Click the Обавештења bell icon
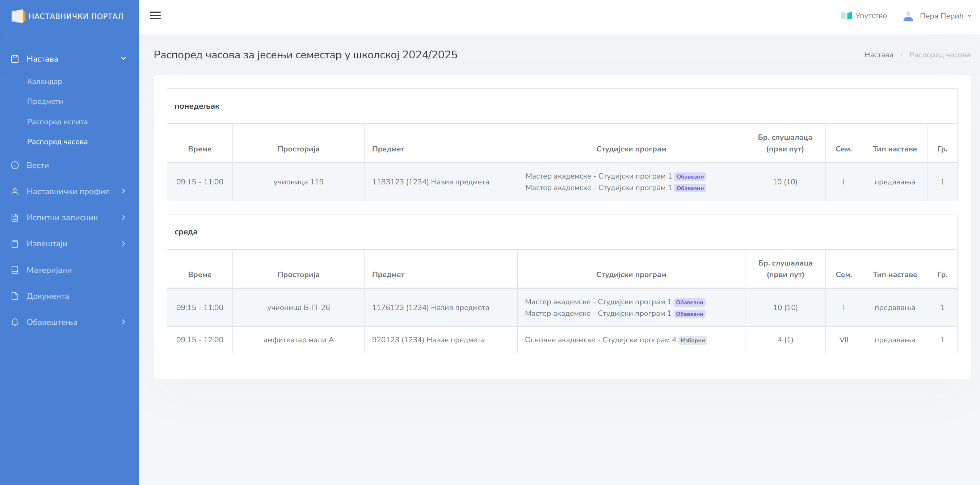The width and height of the screenshot is (980, 485). 15,322
